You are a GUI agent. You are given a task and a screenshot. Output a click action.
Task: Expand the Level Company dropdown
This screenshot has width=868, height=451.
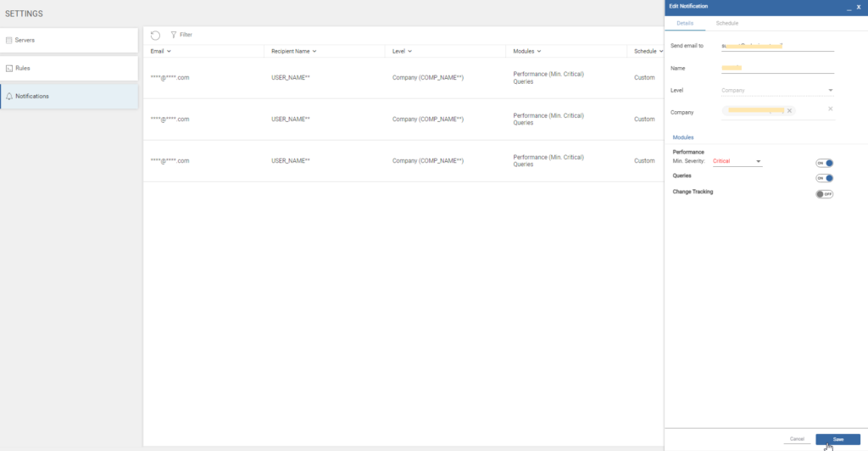click(777, 90)
